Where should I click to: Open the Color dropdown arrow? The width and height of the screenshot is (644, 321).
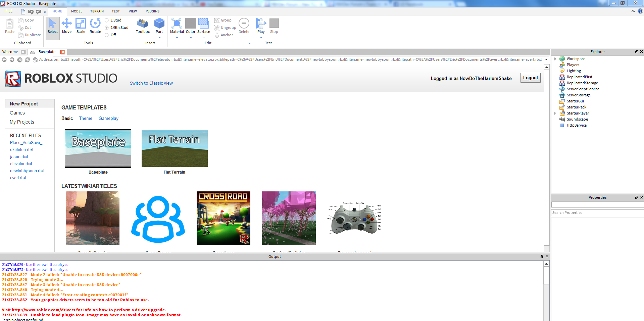pyautogui.click(x=191, y=38)
